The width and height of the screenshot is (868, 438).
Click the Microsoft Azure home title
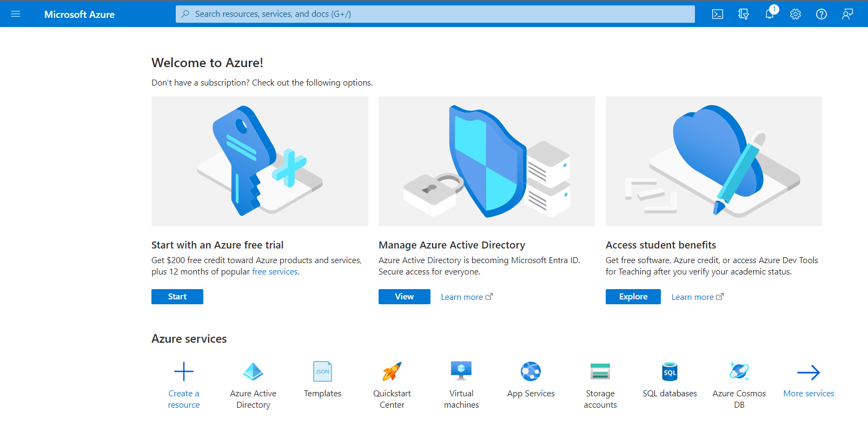79,15
